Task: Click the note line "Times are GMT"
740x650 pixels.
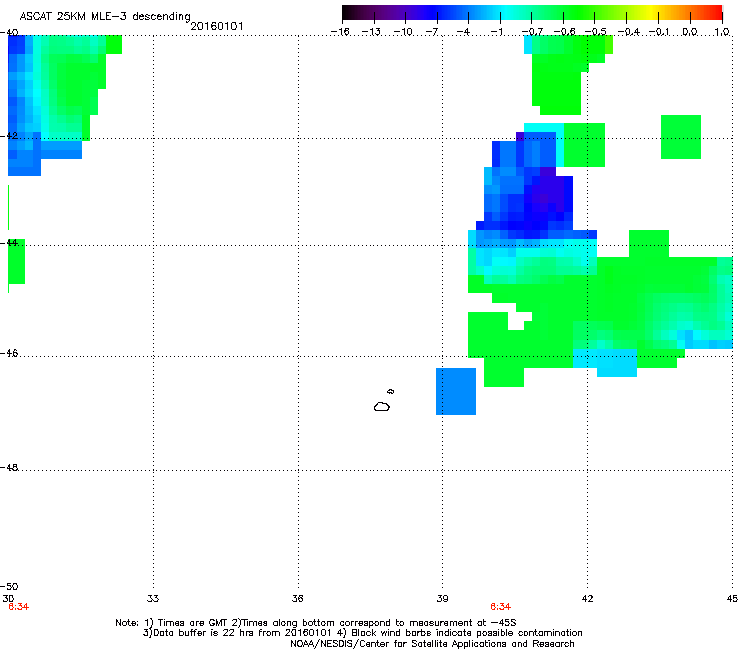Action: (316, 623)
